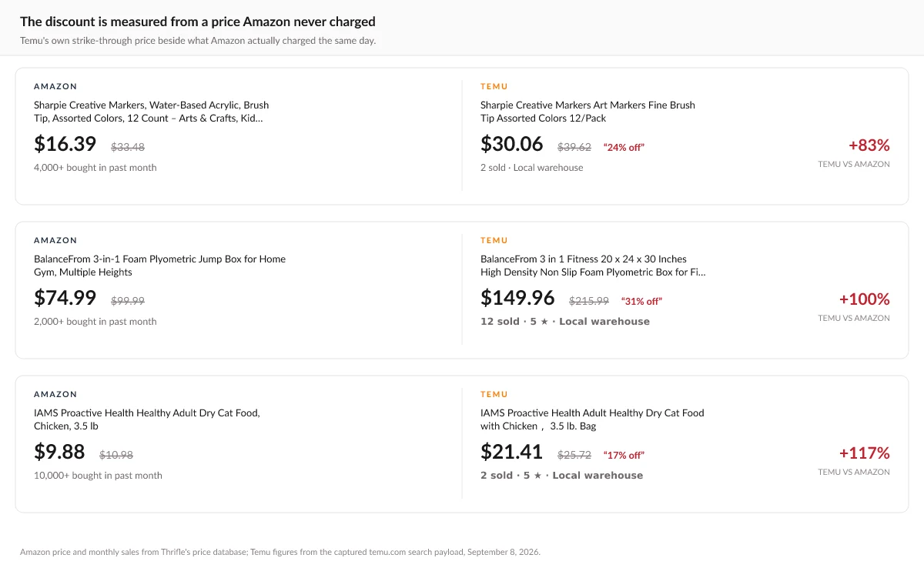Open the Temu Sharpie Art Markers product title
Screen dimensions: 924x568
click(588, 112)
